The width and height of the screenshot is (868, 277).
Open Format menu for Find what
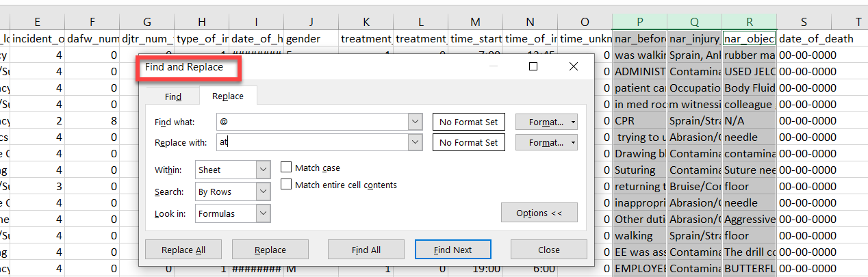546,122
